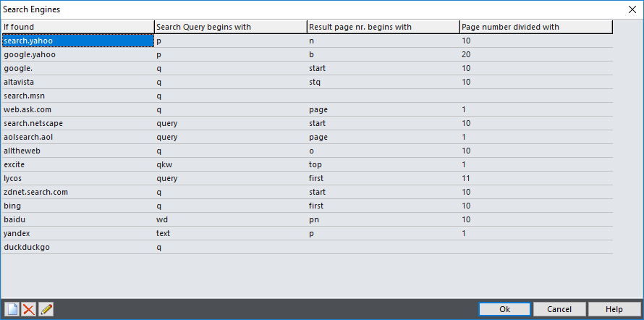Click 'page' value in web.ask.com row
Image resolution: width=644 pixels, height=320 pixels.
(x=318, y=109)
